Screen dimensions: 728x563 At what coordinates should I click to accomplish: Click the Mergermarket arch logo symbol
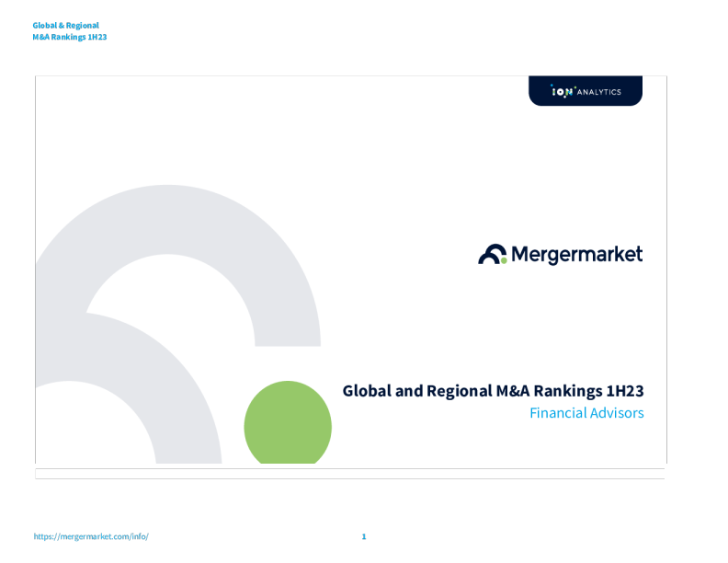492,255
